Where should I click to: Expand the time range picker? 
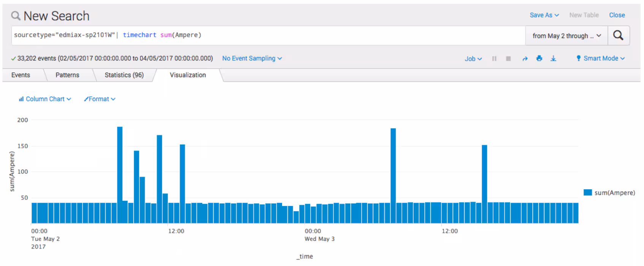click(566, 36)
